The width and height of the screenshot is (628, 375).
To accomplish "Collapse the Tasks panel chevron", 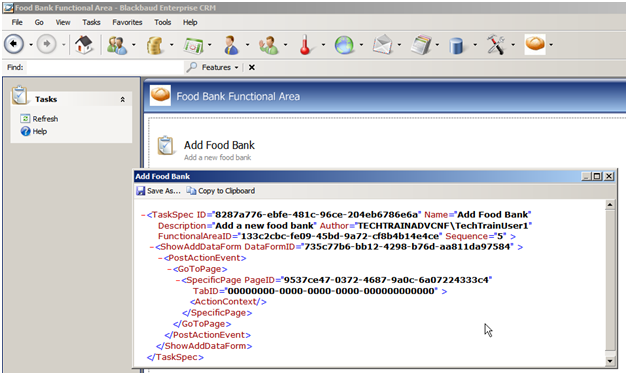I will tap(123, 99).
